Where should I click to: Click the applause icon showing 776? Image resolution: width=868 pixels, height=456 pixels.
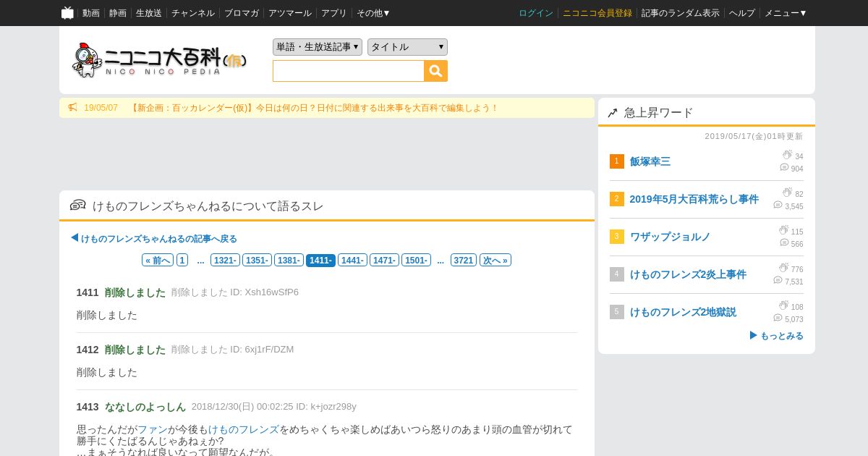pos(784,268)
